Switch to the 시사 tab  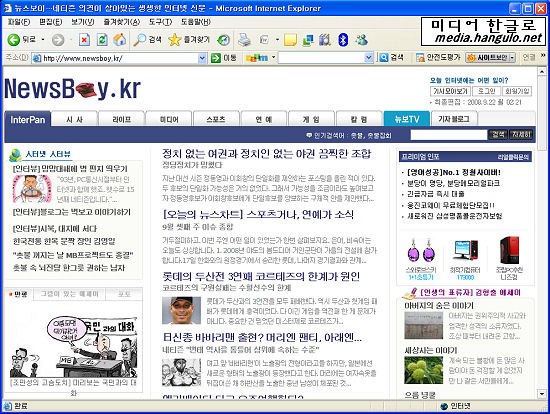point(74,119)
